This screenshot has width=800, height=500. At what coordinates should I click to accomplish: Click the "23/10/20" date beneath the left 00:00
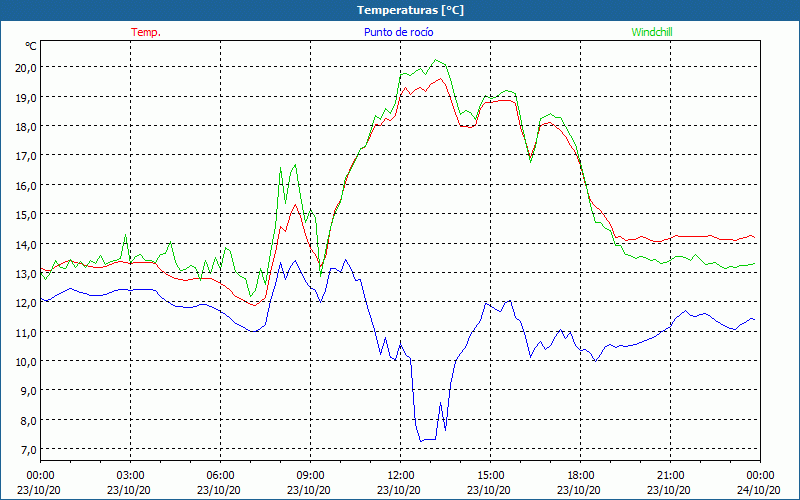39,490
